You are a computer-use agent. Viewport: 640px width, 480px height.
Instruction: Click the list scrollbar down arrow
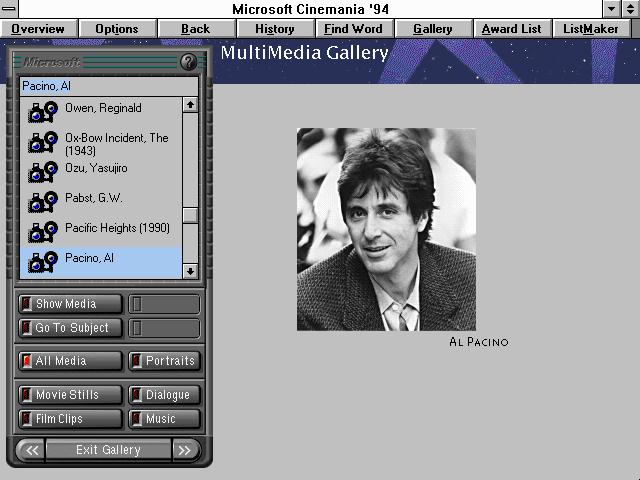[190, 271]
